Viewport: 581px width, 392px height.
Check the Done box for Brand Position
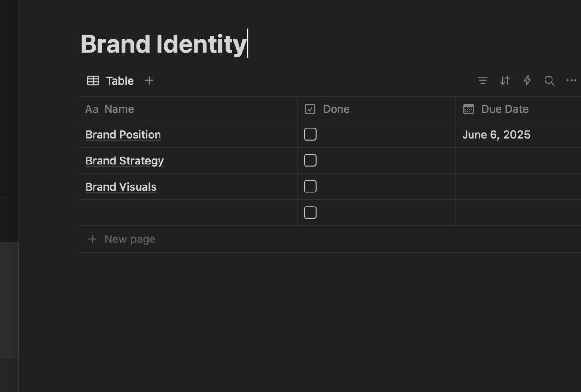(310, 135)
